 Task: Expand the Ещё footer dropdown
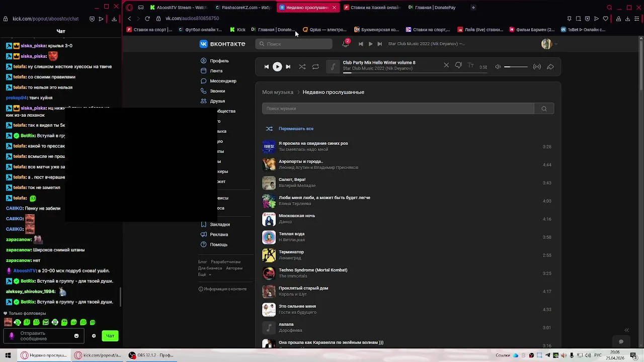click(204, 275)
